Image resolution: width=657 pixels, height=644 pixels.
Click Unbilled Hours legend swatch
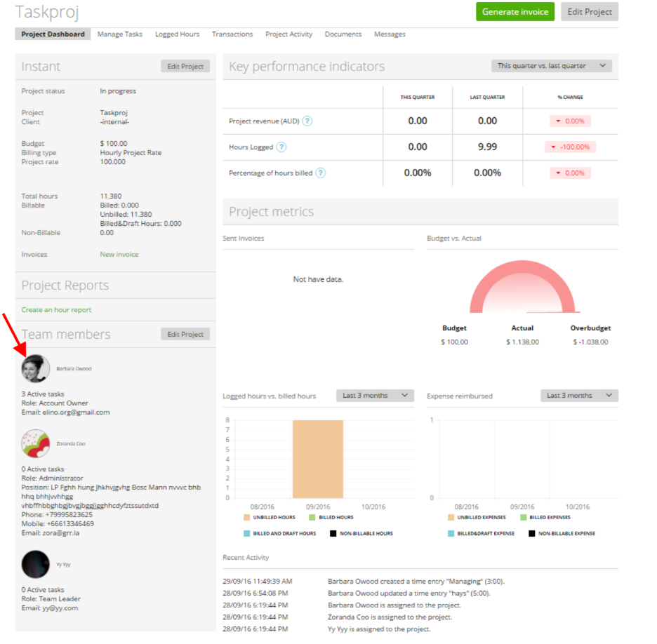pos(247,518)
